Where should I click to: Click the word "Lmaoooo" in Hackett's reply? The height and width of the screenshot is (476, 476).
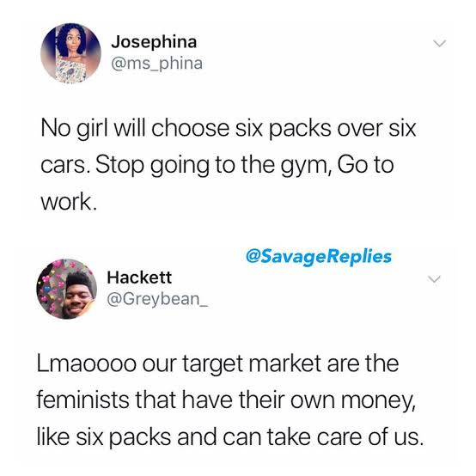click(x=87, y=363)
